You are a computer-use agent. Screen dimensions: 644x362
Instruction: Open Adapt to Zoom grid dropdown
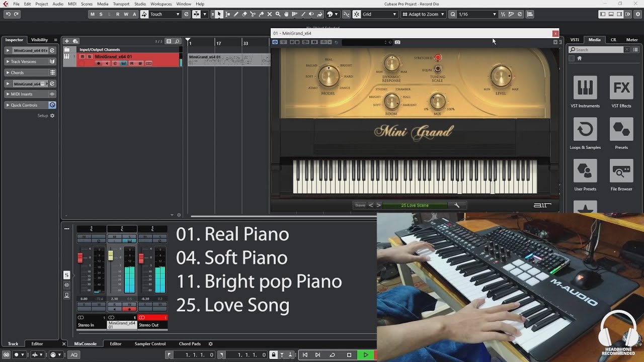423,14
